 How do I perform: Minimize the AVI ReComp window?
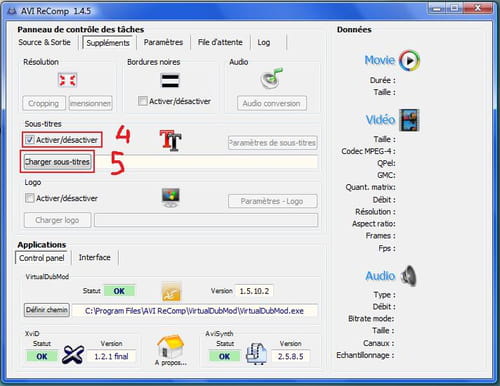tap(437, 8)
